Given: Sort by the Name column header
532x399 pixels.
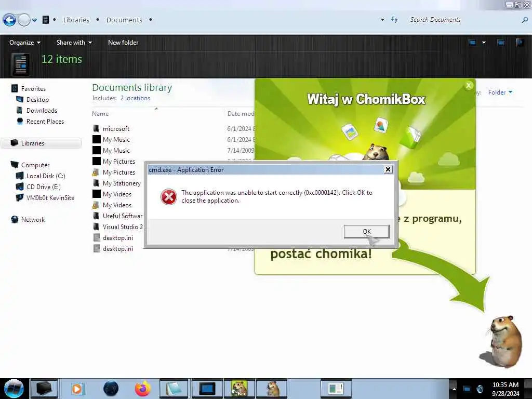Looking at the screenshot, I should [100, 114].
